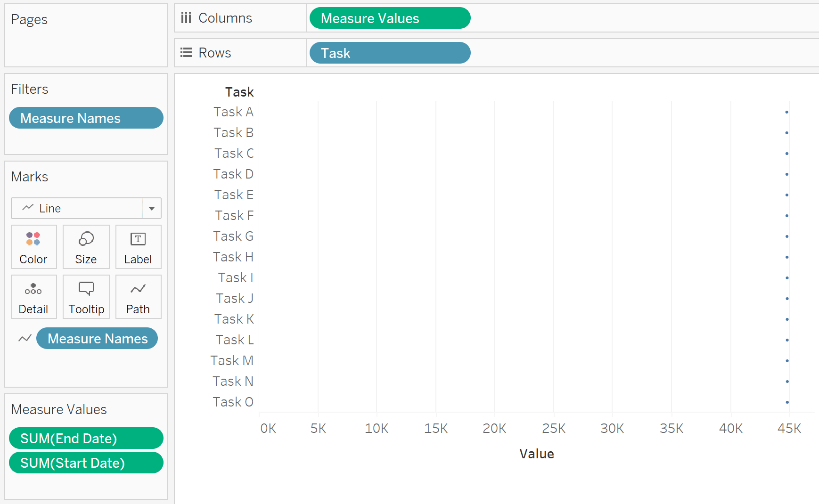
Task: Open Label settings in the Marks card
Action: 138,247
